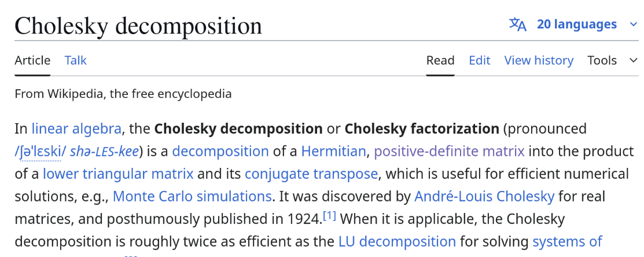Jump to citation reference 1
The height and width of the screenshot is (257, 644).
[329, 216]
